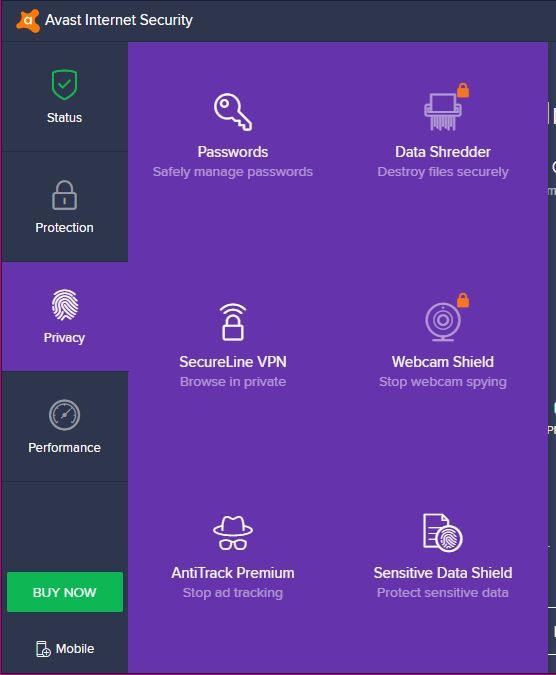The image size is (556, 675).
Task: Click the orange lock badge on Data Shredder
Action: click(463, 90)
